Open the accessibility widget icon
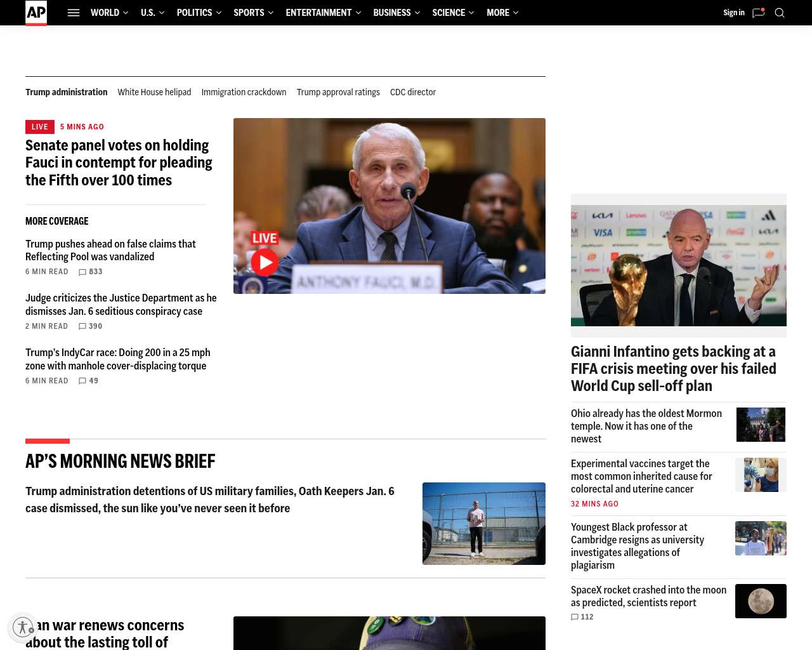 pyautogui.click(x=23, y=628)
